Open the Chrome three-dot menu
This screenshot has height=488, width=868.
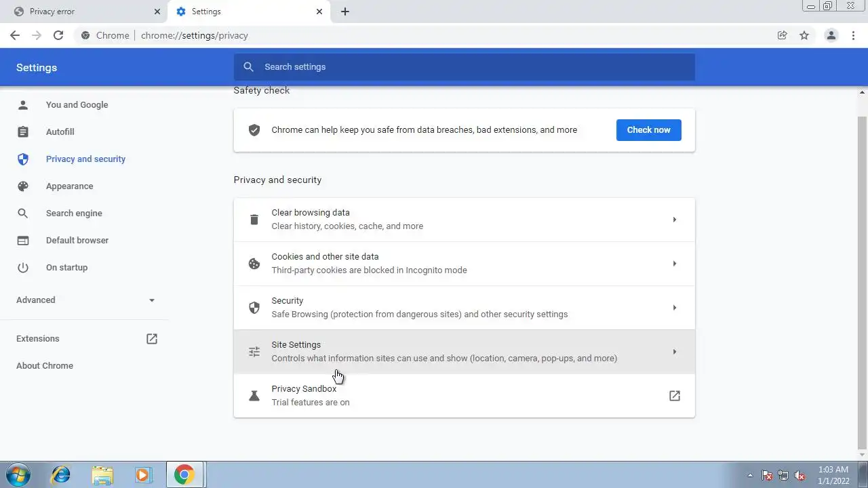tap(853, 35)
